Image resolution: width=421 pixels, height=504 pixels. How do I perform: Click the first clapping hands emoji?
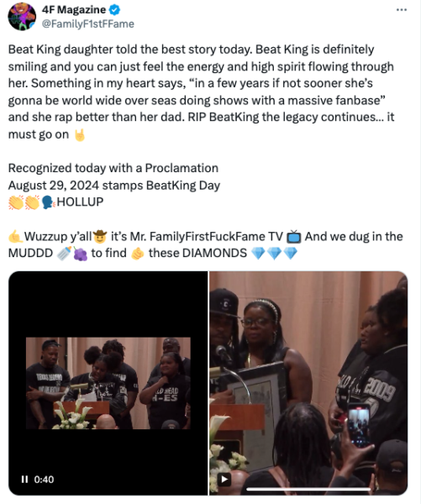pos(16,202)
